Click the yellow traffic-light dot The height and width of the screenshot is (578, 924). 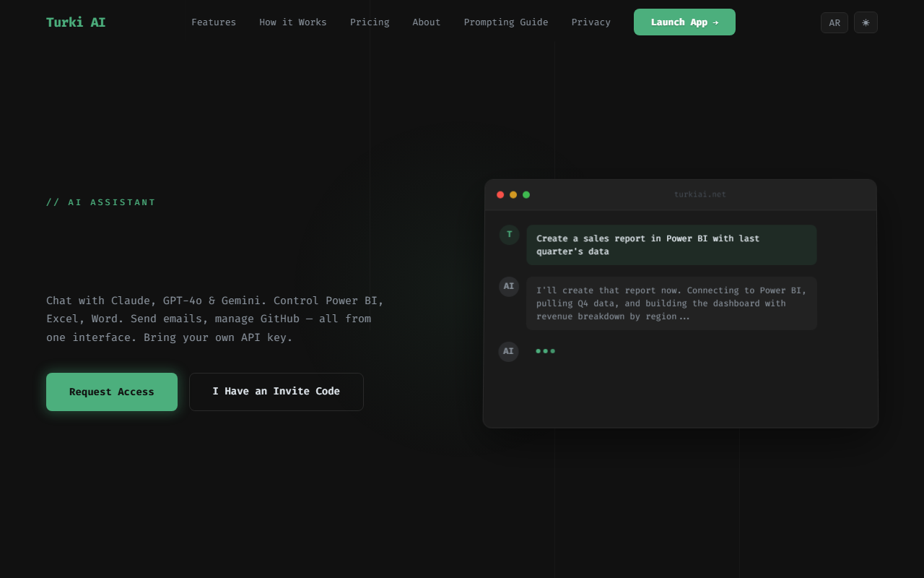tap(513, 194)
